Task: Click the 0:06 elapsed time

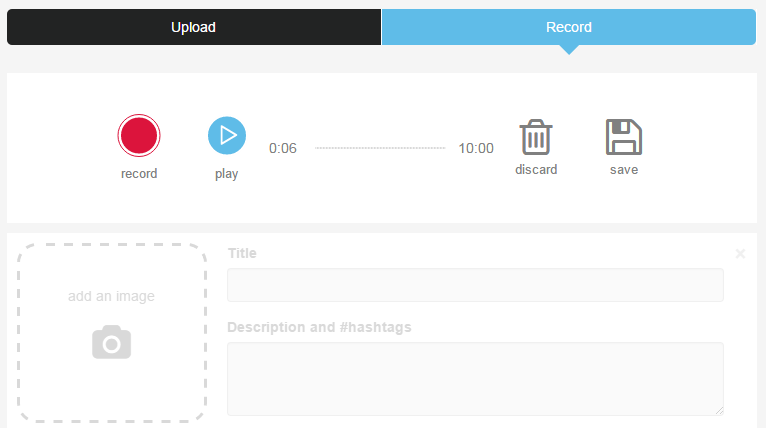Action: pos(283,148)
